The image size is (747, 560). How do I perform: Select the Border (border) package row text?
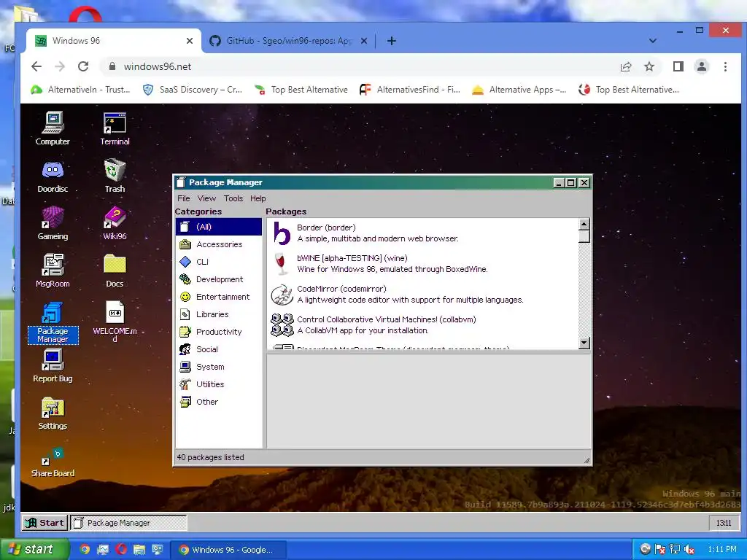tap(326, 227)
